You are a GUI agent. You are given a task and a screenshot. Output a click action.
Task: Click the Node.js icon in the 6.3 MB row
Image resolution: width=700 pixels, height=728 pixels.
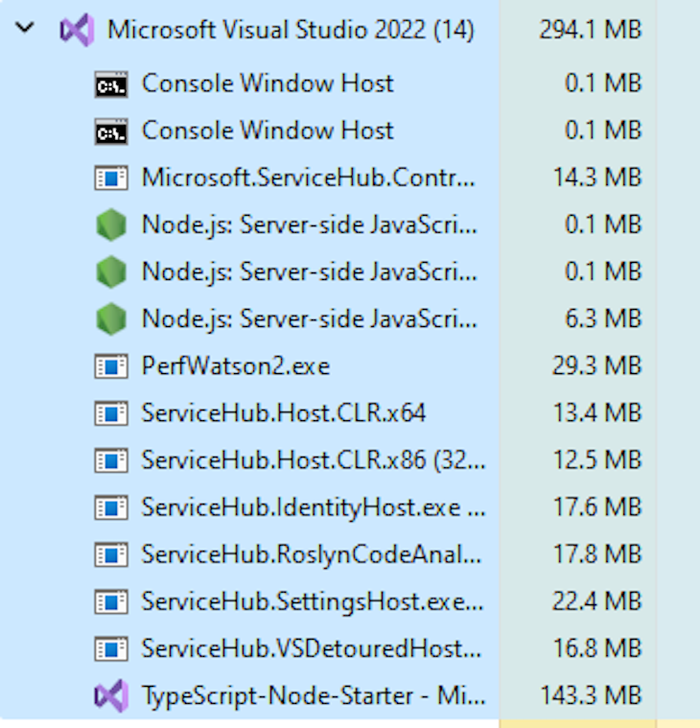(111, 319)
